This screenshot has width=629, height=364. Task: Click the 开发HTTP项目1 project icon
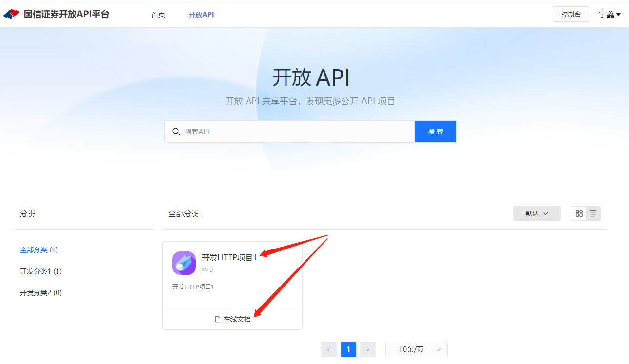[184, 263]
